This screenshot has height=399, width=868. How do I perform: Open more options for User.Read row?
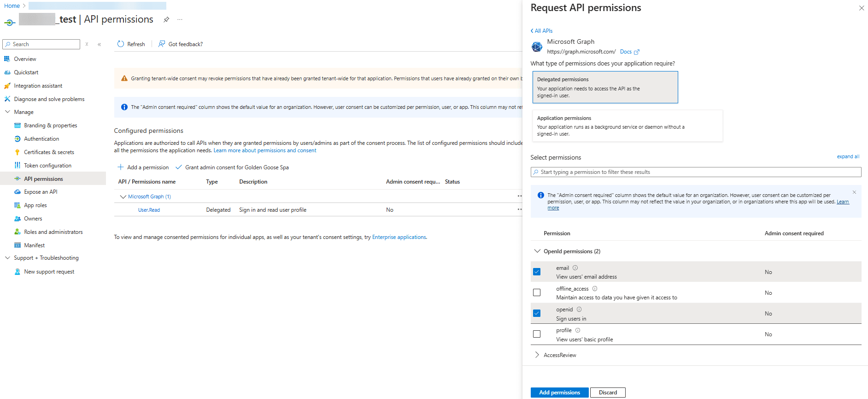(x=519, y=209)
